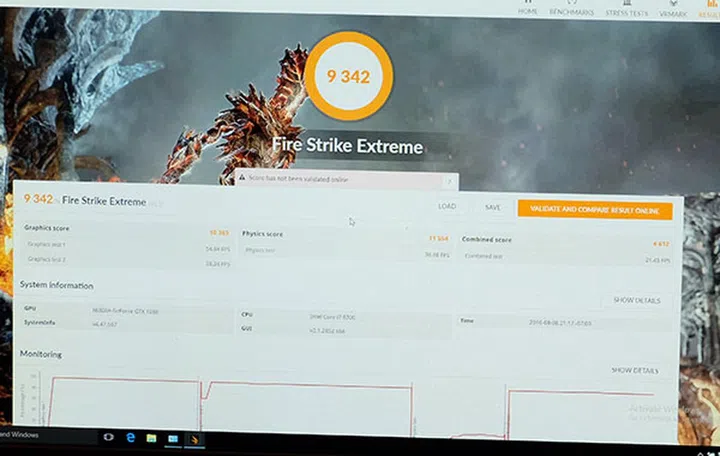Open the blue window app in taskbar
Viewport: 720px width, 456px height.
(173, 438)
